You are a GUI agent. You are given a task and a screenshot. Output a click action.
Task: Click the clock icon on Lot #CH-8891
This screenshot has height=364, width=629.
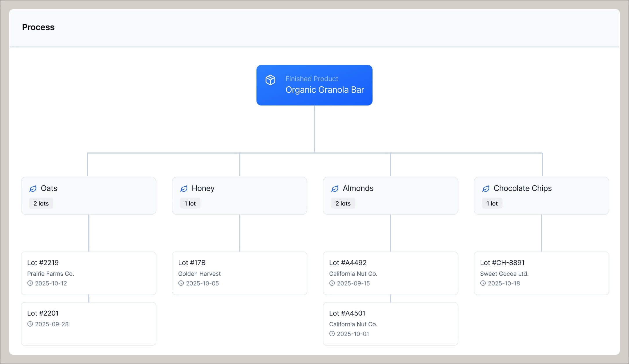(x=483, y=283)
